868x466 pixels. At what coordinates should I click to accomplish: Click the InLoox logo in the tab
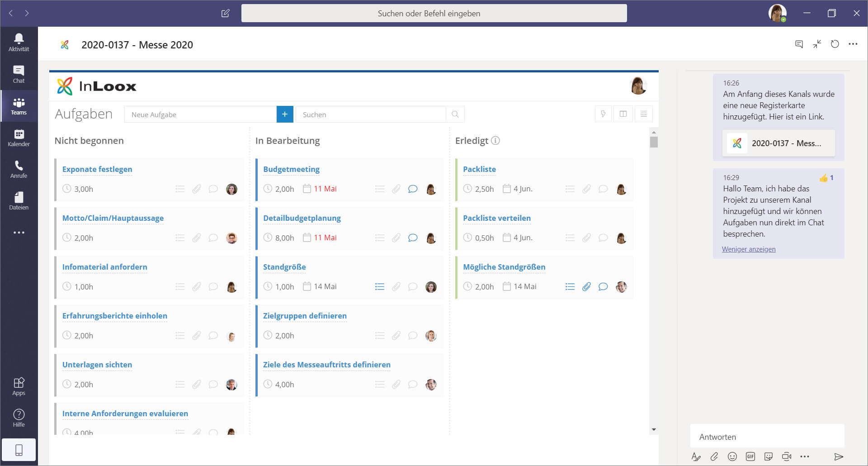pos(97,86)
